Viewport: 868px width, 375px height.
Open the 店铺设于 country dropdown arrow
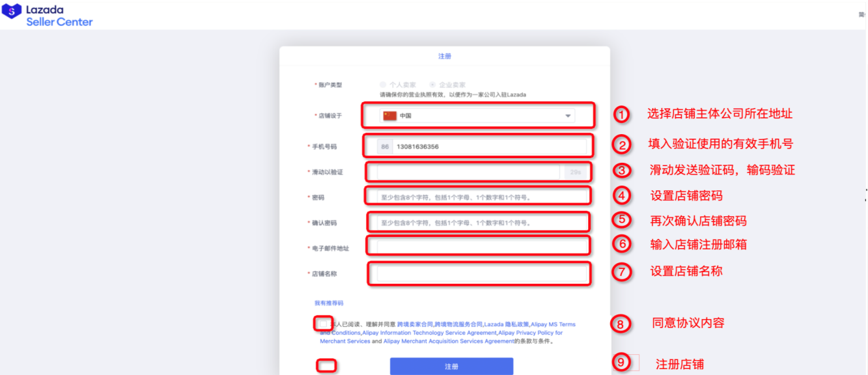(568, 116)
